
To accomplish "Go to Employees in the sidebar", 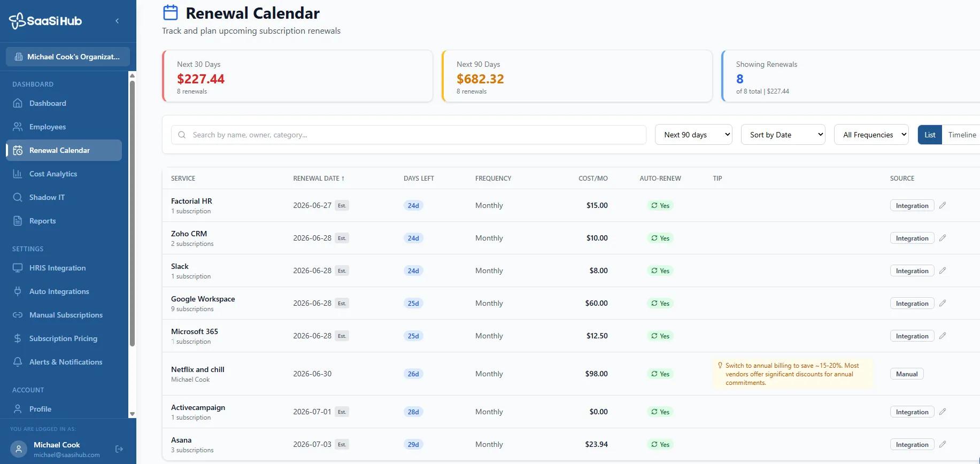I will [64, 127].
